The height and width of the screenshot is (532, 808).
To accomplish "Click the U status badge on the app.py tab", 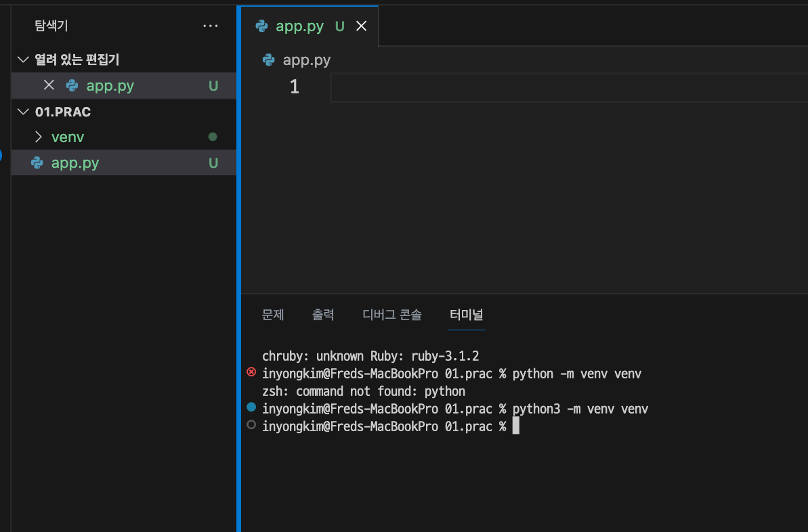I will tap(339, 26).
